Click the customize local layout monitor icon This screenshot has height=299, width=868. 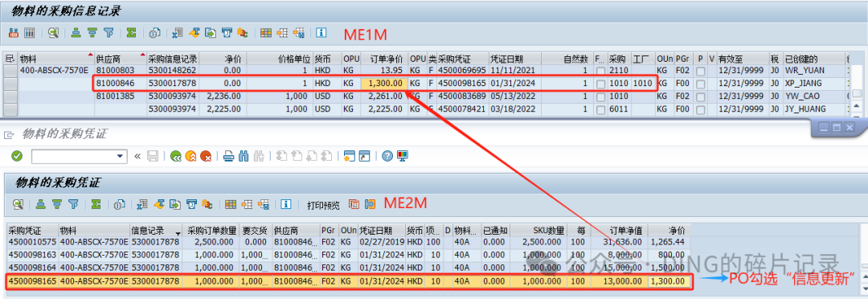(x=403, y=156)
